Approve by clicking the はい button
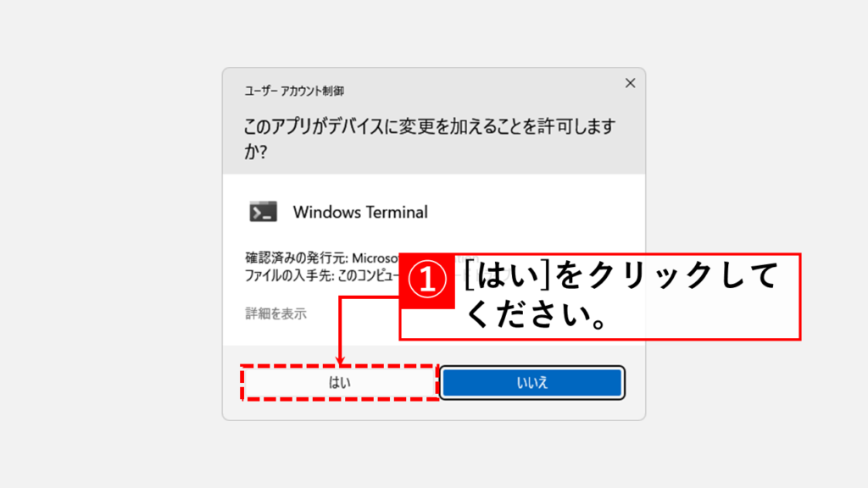The image size is (868, 488). (x=339, y=382)
